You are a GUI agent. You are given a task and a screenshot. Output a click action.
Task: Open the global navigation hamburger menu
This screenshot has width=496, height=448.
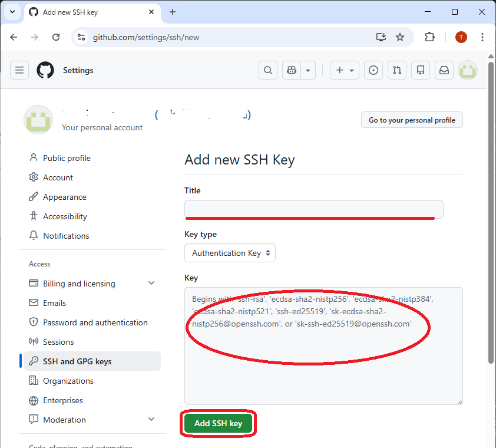pos(19,70)
